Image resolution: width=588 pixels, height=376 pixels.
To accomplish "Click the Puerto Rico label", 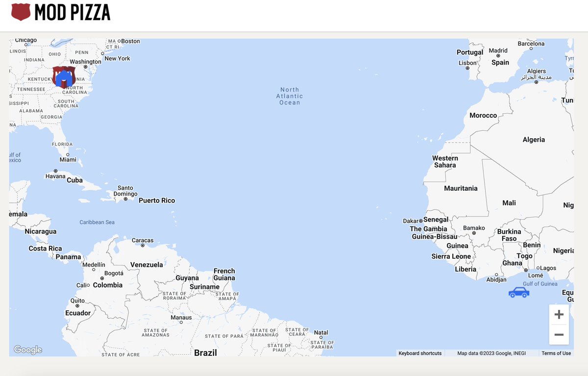I will (x=157, y=201).
